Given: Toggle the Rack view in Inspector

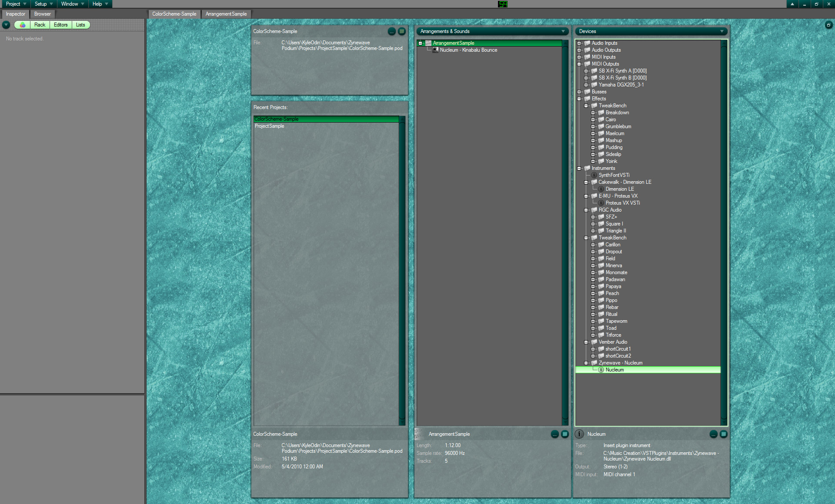Looking at the screenshot, I should [40, 25].
